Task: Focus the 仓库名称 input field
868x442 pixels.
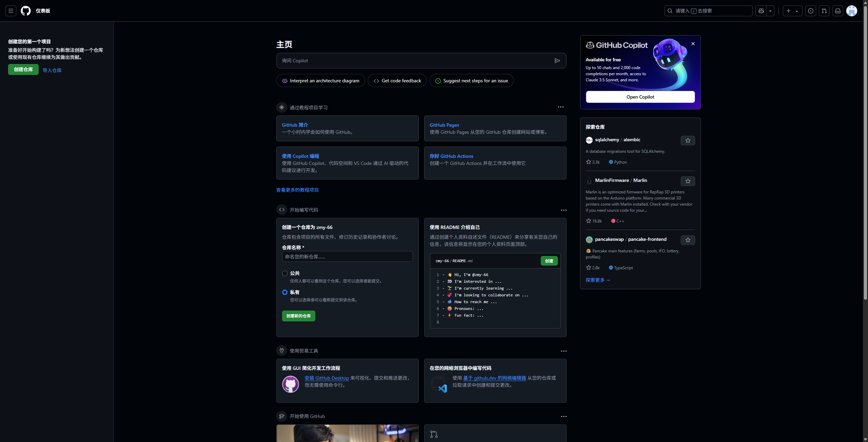Action: (x=347, y=256)
